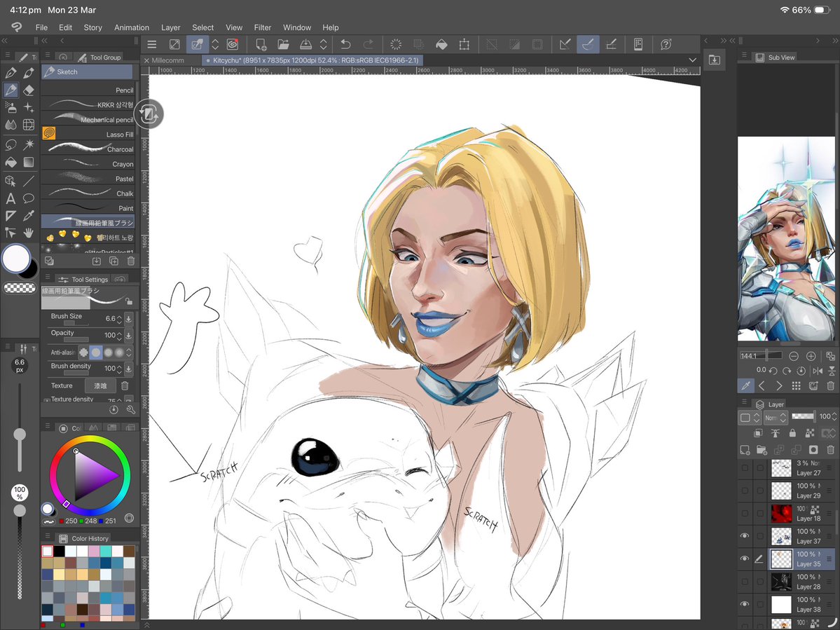Select the Text tool

(11, 199)
